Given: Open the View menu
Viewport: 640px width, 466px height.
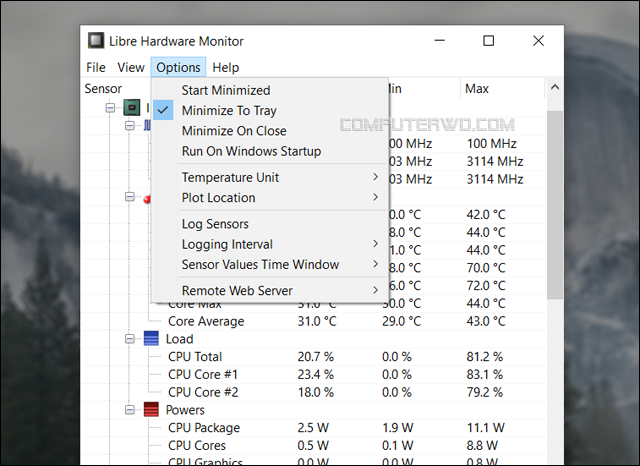Looking at the screenshot, I should coord(131,67).
